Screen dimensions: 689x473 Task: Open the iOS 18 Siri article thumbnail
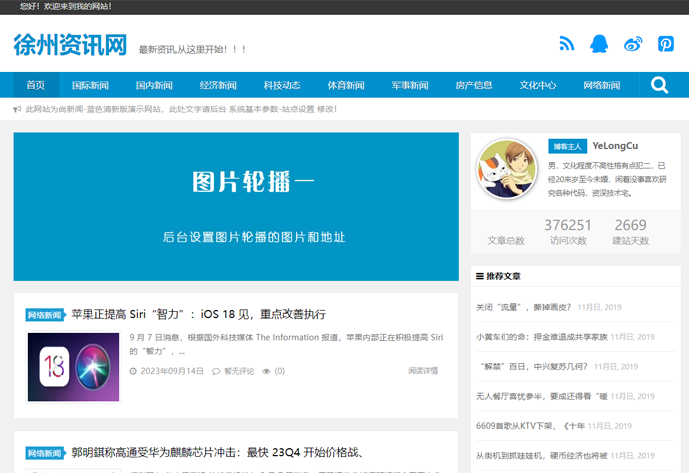[x=73, y=367]
